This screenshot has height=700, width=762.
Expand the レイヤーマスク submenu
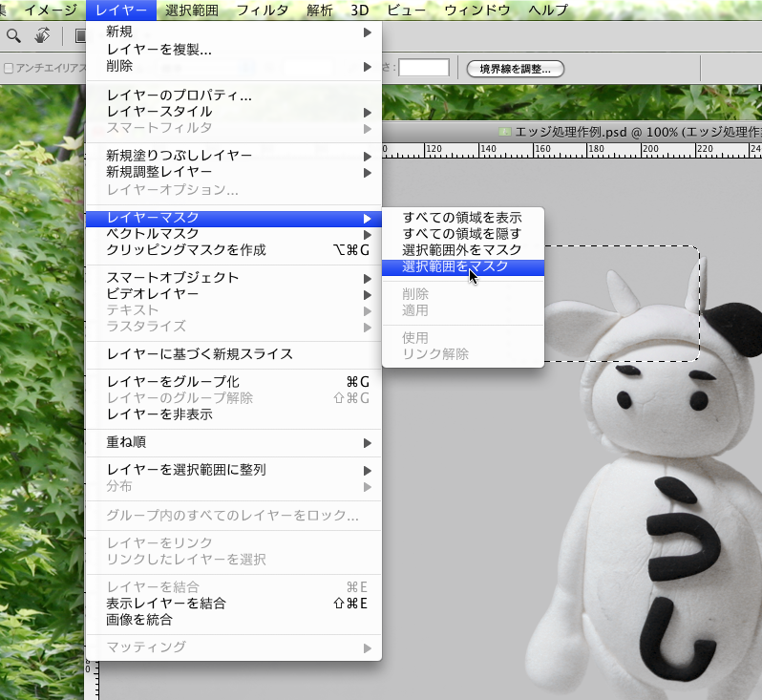[x=234, y=218]
